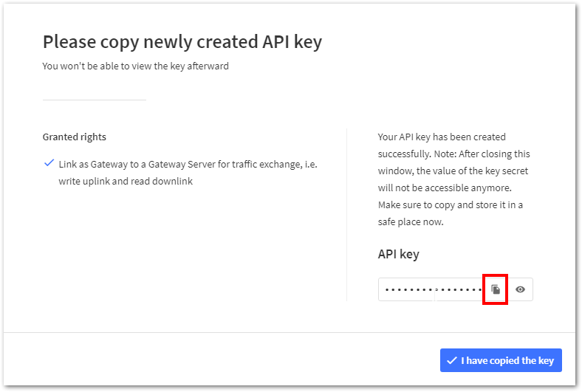Click Link as Gateway to Gateway Server text
Image resolution: width=582 pixels, height=392 pixels.
188,163
